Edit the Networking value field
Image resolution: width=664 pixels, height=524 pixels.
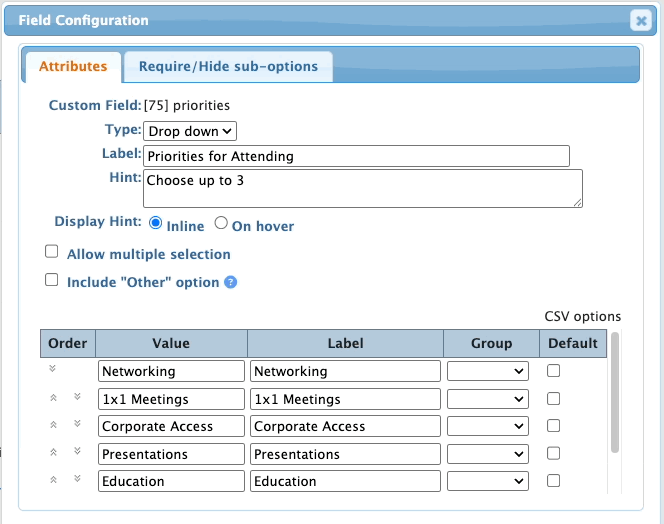(x=171, y=371)
